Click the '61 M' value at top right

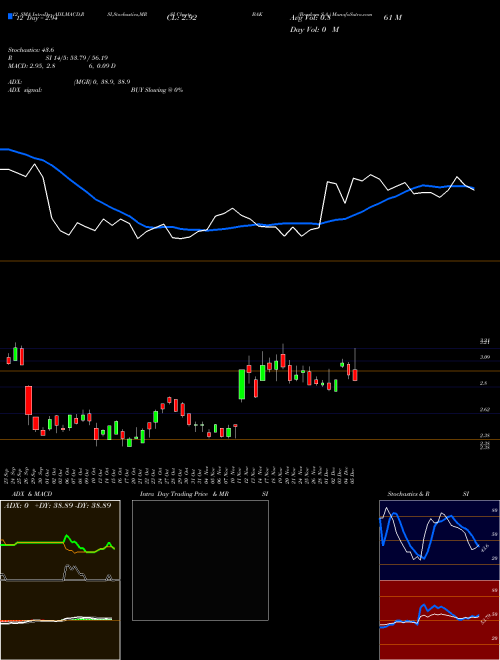coord(393,18)
